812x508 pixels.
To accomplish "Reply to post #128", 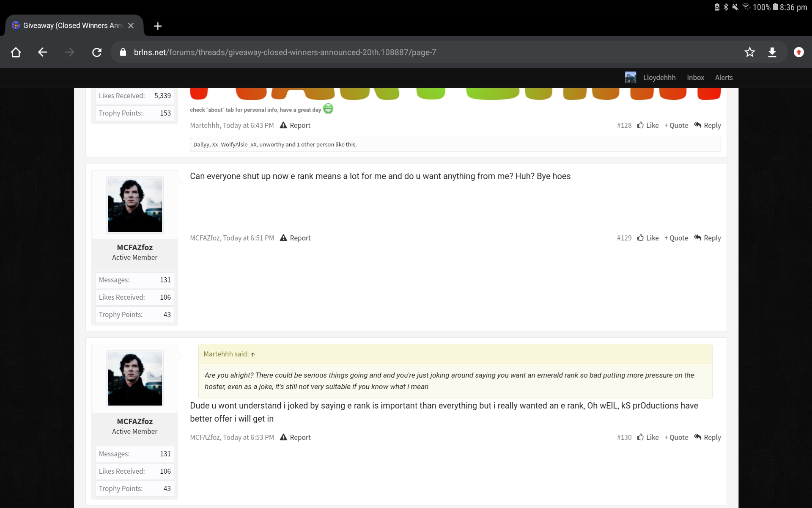I will pyautogui.click(x=708, y=125).
